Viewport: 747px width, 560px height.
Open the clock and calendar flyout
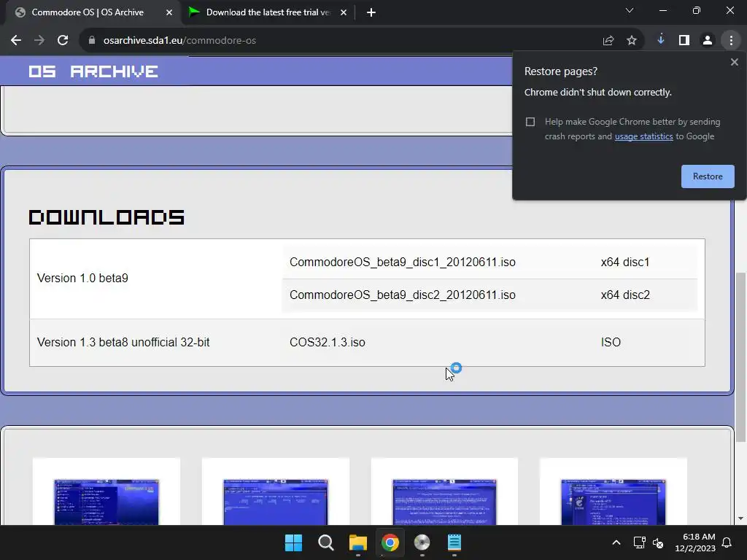[x=695, y=542]
